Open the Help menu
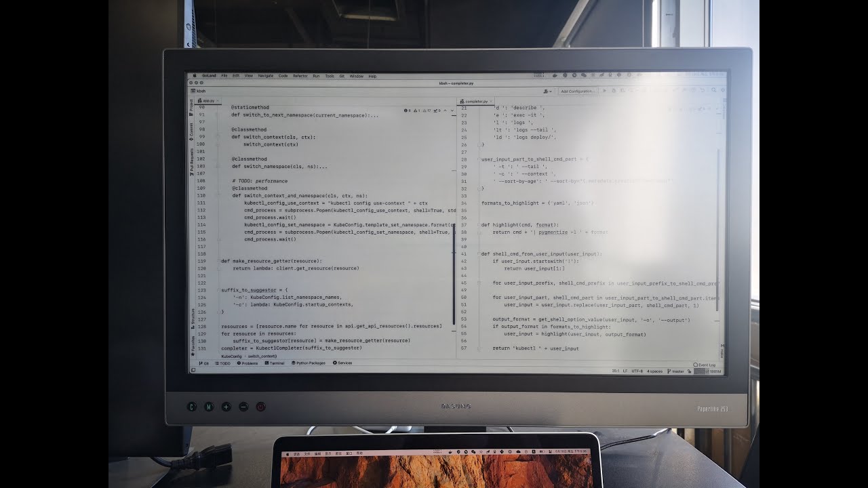This screenshot has height=488, width=868. (372, 76)
